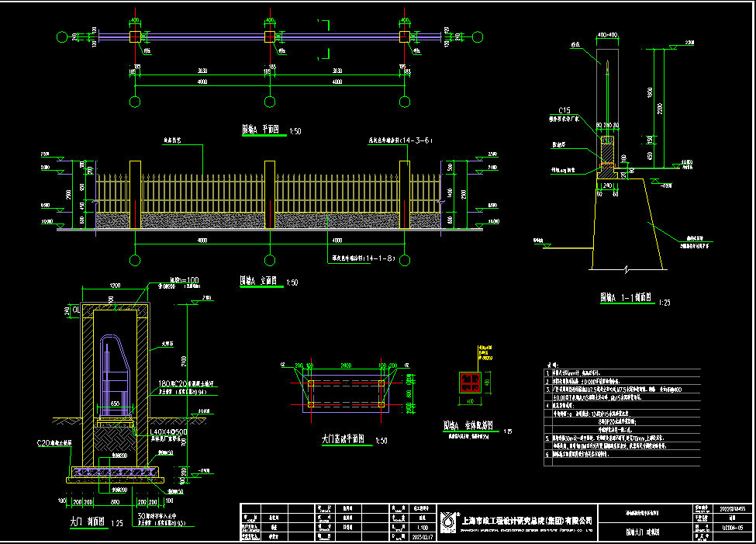The height and width of the screenshot is (544, 756).
Task: Select the rightmost grid axis bubble in plan
Action: (x=475, y=36)
